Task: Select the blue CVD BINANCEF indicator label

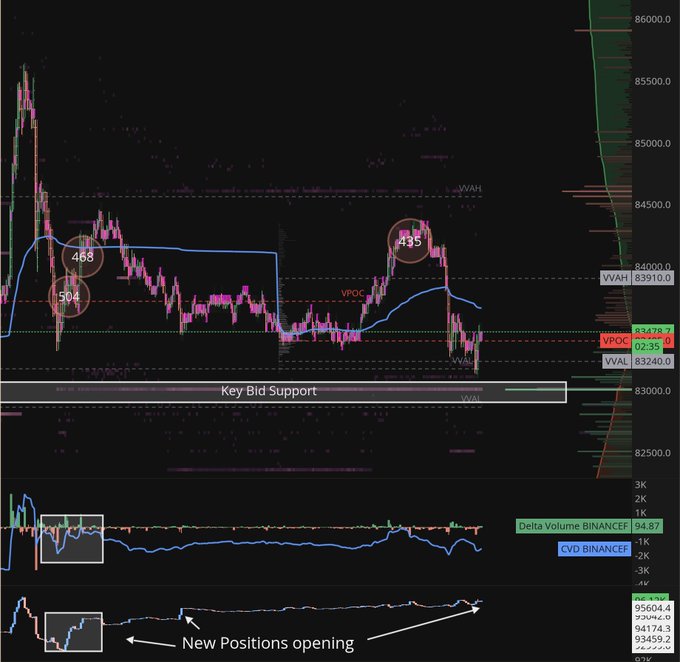Action: (594, 549)
